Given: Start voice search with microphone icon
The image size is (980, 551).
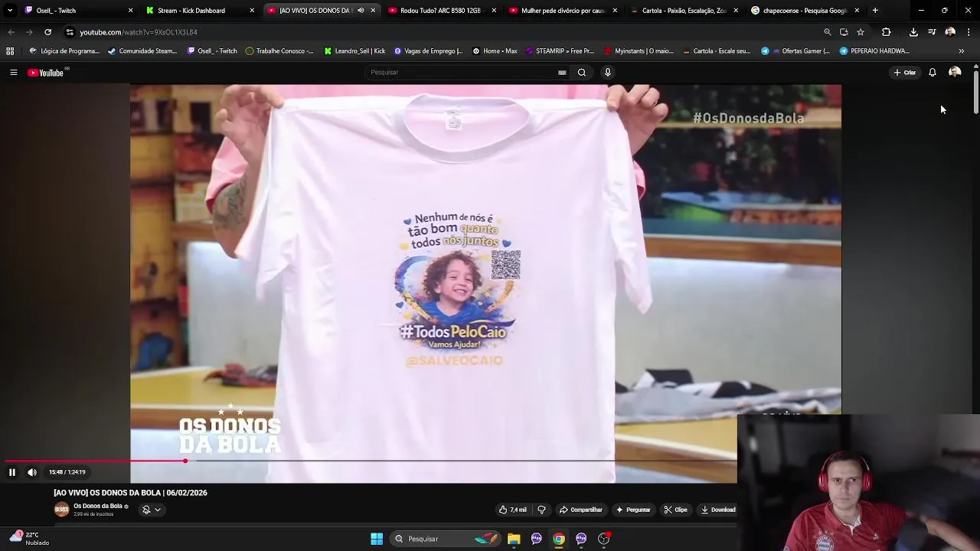Looking at the screenshot, I should click(x=608, y=73).
